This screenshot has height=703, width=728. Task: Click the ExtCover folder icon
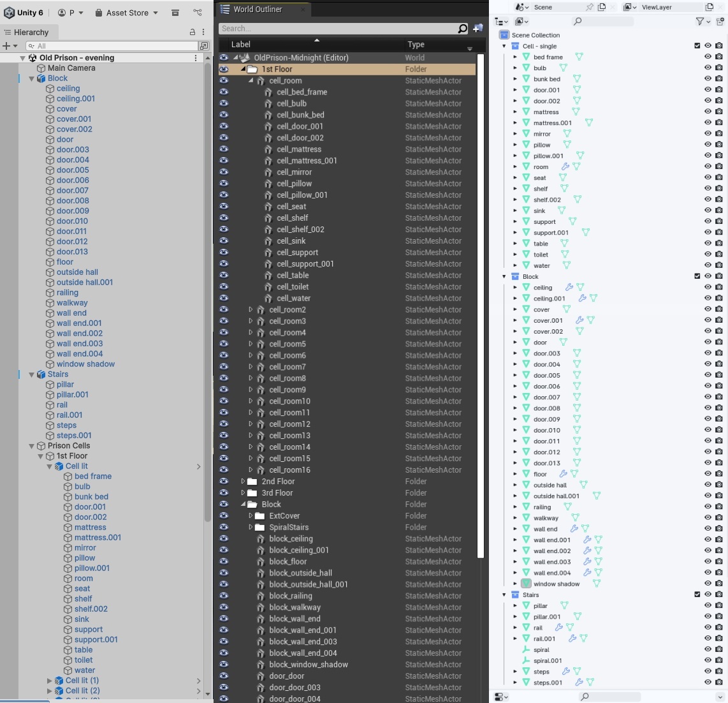pos(260,515)
